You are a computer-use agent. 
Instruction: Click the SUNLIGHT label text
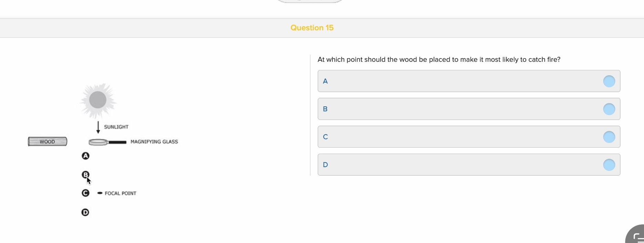(117, 127)
